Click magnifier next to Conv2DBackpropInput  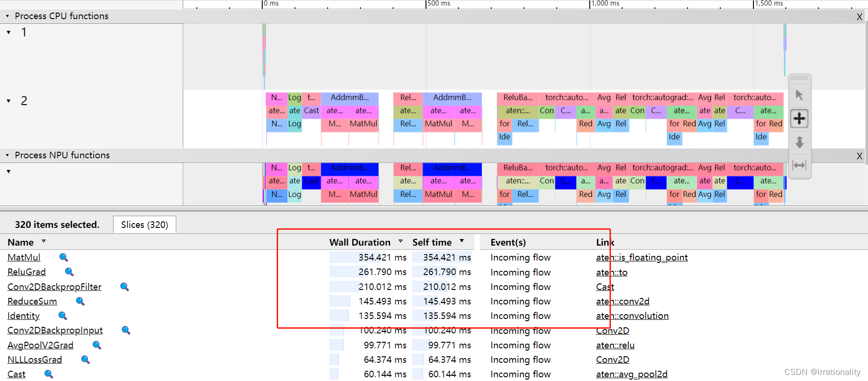[126, 330]
